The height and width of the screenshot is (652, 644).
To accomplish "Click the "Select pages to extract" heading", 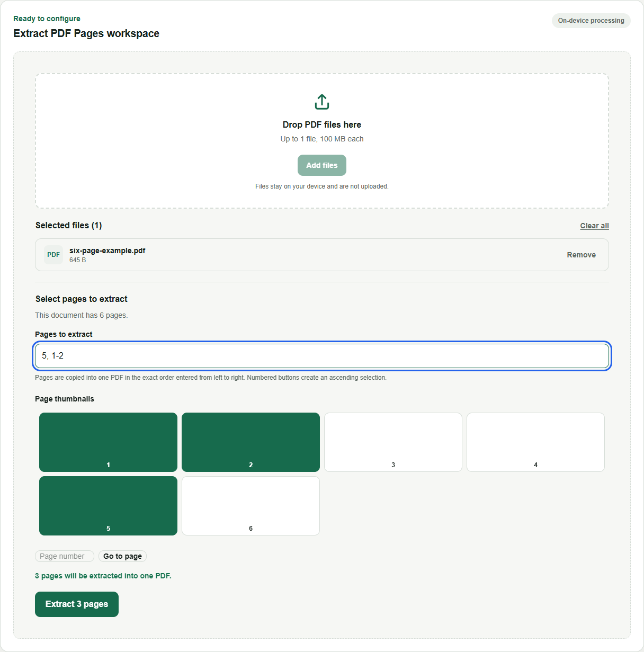I will tap(82, 299).
